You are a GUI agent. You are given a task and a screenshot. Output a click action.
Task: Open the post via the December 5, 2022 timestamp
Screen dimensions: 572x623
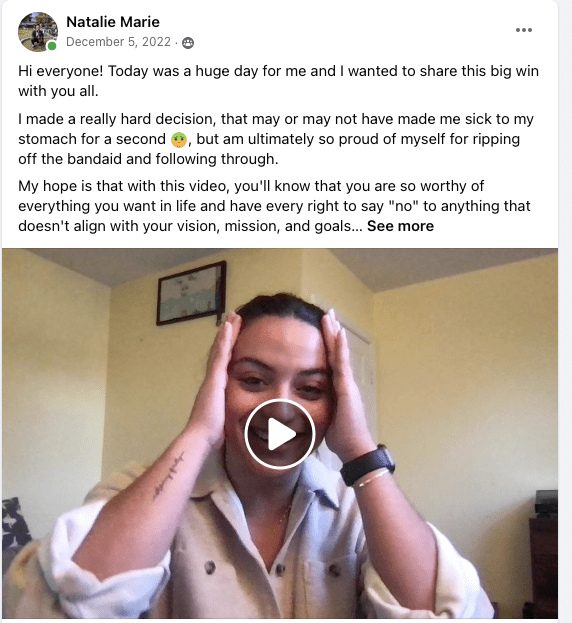pyautogui.click(x=118, y=42)
